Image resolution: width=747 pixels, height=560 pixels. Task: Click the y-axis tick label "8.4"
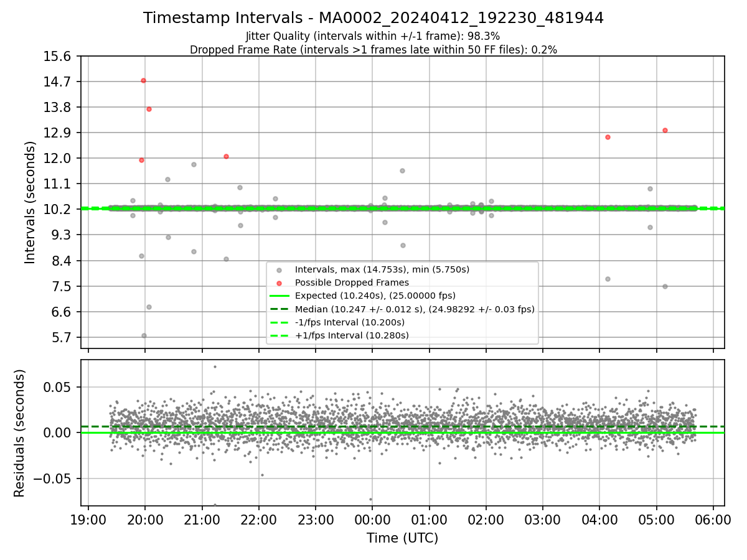coord(61,261)
